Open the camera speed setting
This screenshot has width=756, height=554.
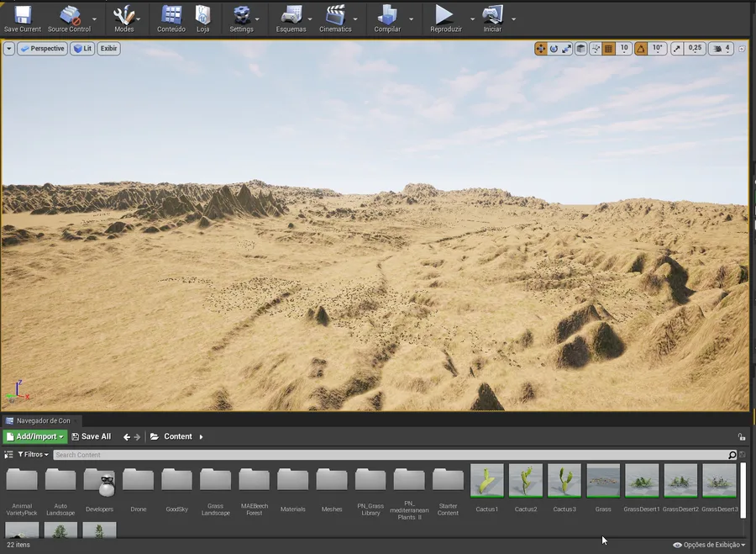coord(720,49)
